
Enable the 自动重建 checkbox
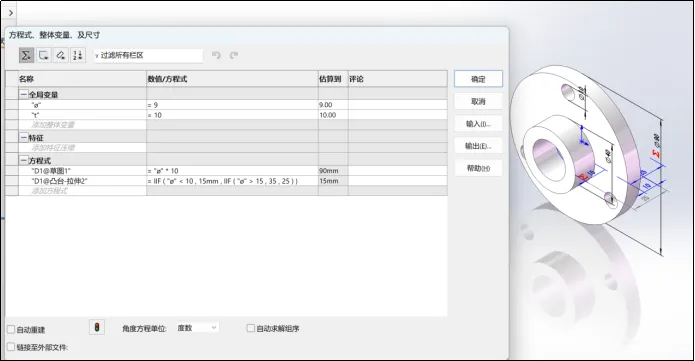[11, 330]
